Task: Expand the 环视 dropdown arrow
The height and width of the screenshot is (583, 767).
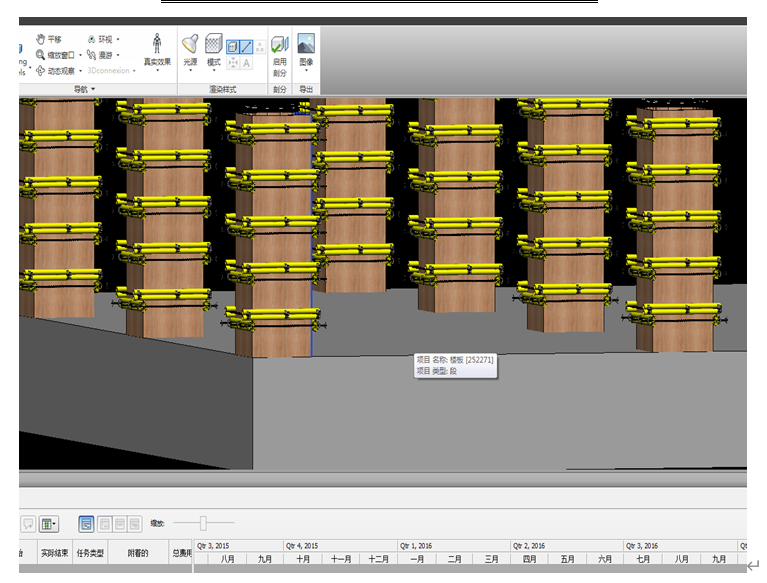Action: coord(118,39)
